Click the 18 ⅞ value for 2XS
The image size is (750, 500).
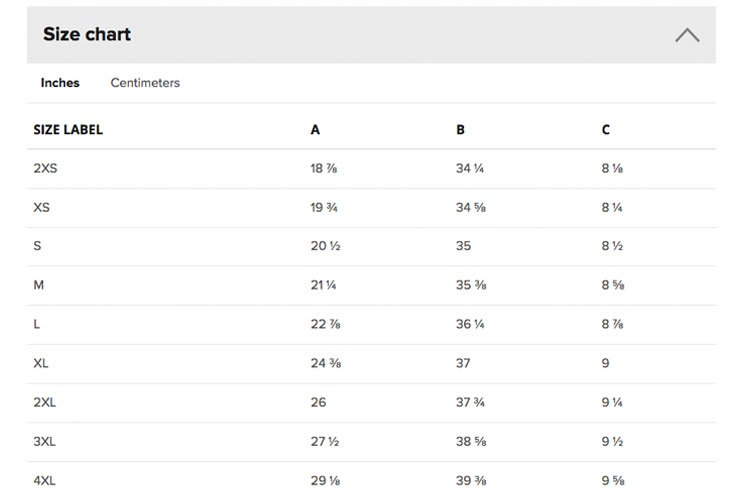point(324,168)
